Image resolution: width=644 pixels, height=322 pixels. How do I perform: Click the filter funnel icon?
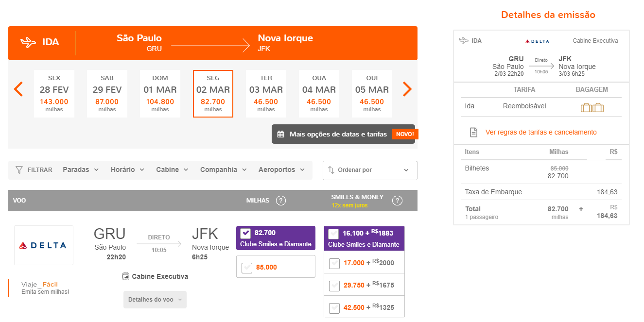pos(19,170)
